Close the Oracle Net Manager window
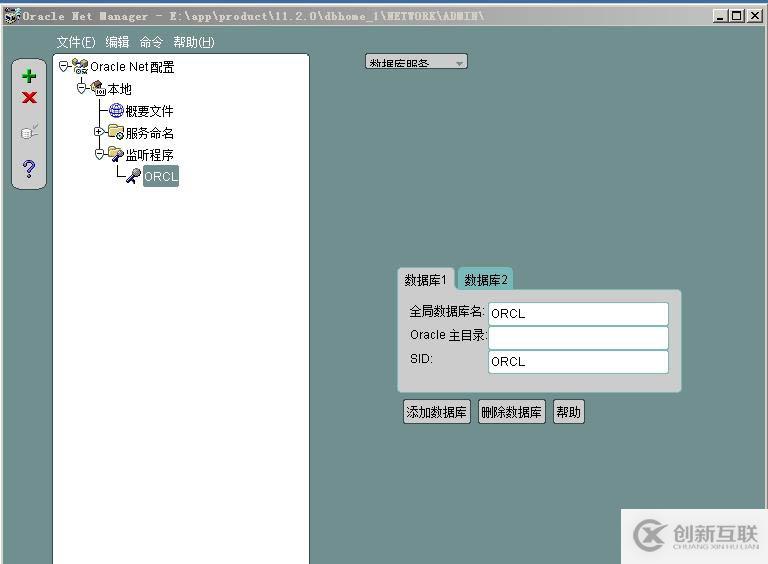 [x=755, y=16]
